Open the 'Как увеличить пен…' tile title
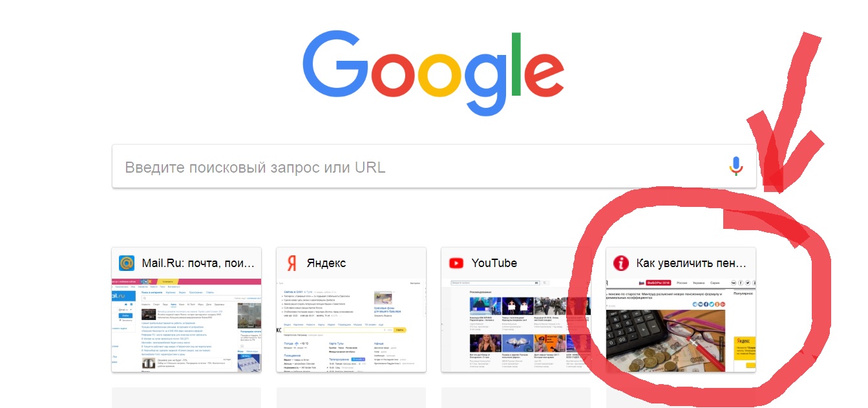Viewport: 868px width, 408px height. click(692, 263)
